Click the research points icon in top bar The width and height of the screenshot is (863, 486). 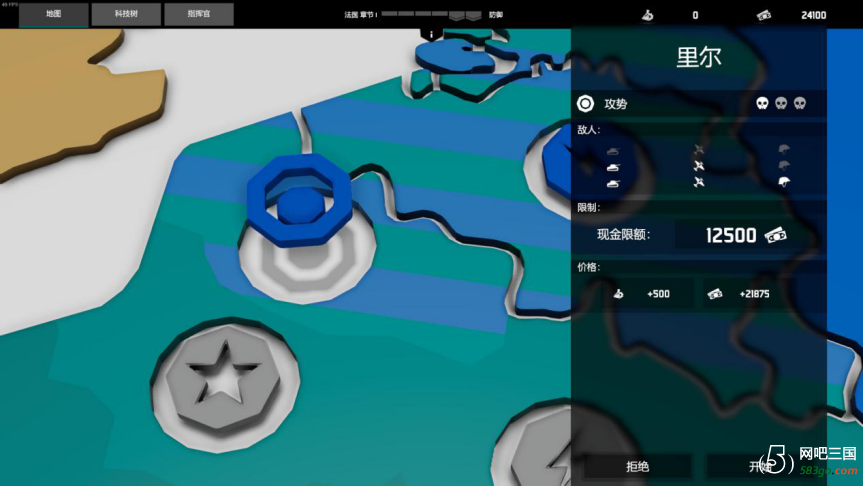point(648,15)
